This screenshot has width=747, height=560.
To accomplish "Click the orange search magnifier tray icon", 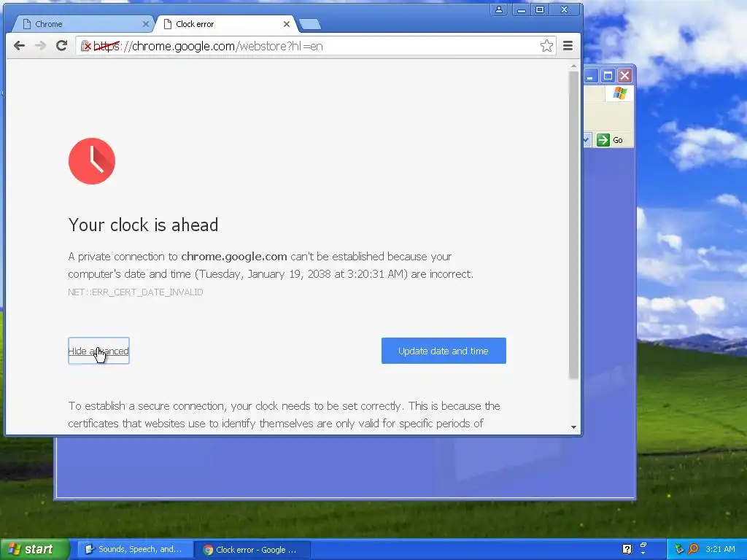I will (693, 549).
